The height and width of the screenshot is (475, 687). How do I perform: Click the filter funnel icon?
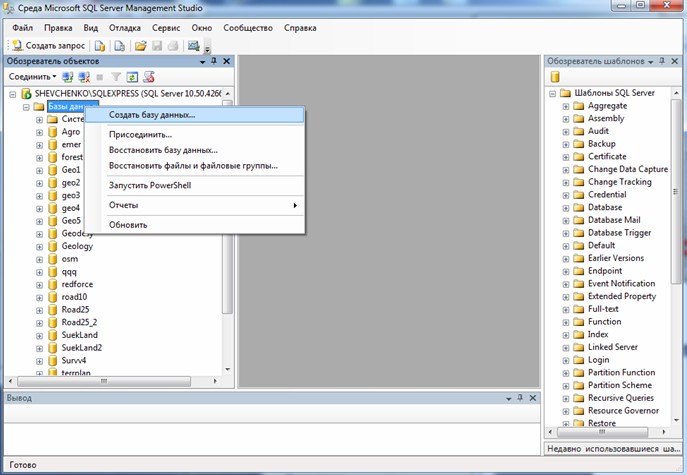coord(115,77)
